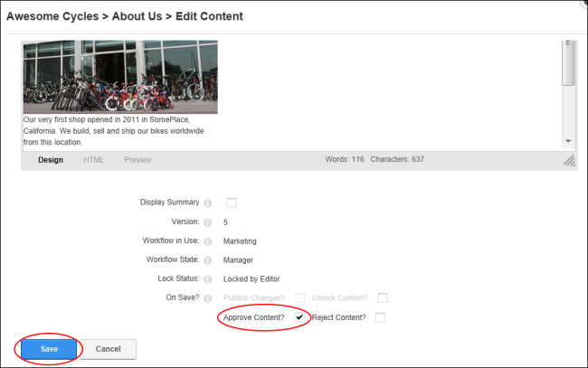
Task: Enable the Display Summary checkbox
Action: coord(232,203)
